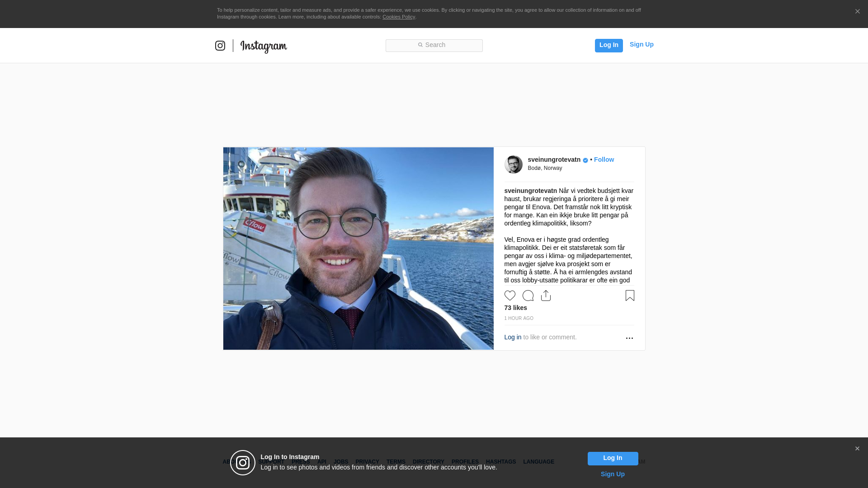The image size is (868, 488).
Task: View the 73 likes list
Action: click(515, 308)
